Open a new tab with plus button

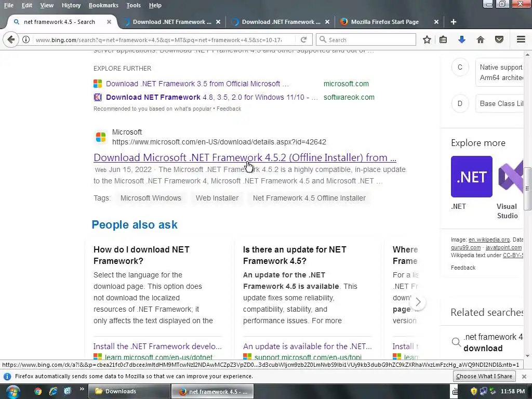coord(453,22)
